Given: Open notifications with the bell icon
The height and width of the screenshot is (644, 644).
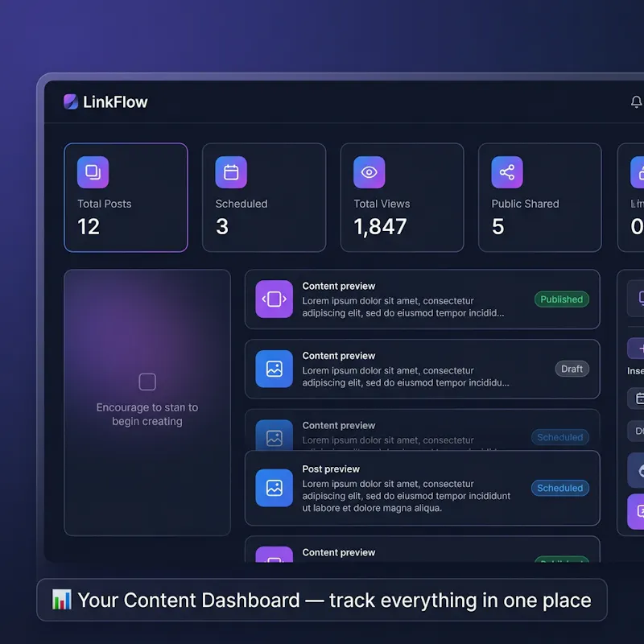Looking at the screenshot, I should click(636, 101).
